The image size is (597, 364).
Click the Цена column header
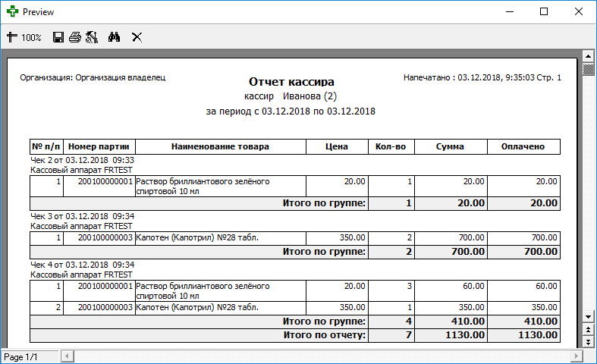(x=337, y=146)
